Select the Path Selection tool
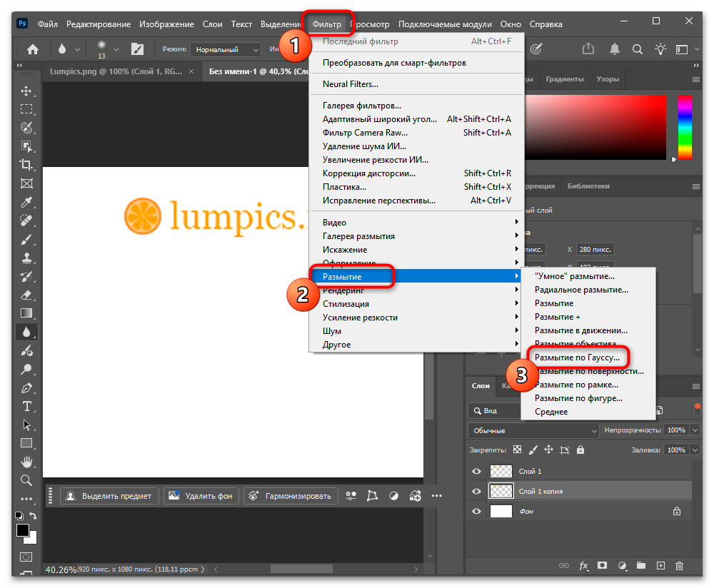This screenshot has height=588, width=714. (26, 425)
